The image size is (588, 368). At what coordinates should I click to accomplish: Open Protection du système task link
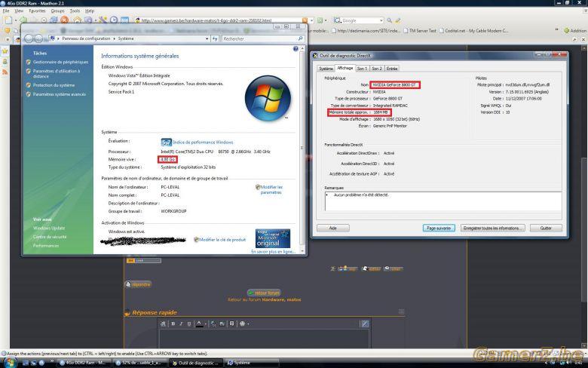pos(54,85)
